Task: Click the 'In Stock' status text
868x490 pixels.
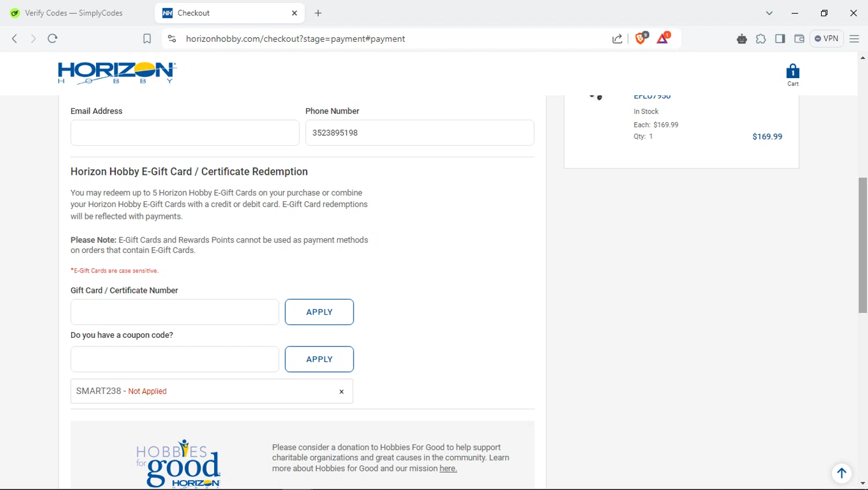Action: (646, 112)
